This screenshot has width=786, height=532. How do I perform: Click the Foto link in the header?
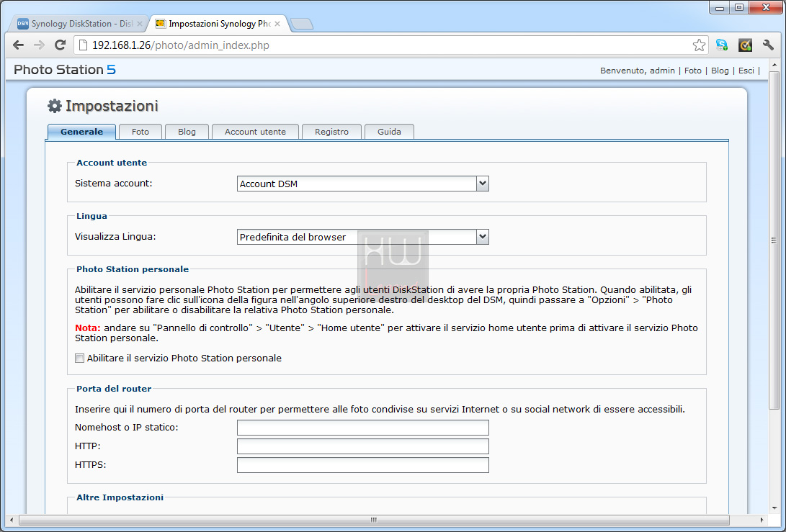pyautogui.click(x=693, y=71)
